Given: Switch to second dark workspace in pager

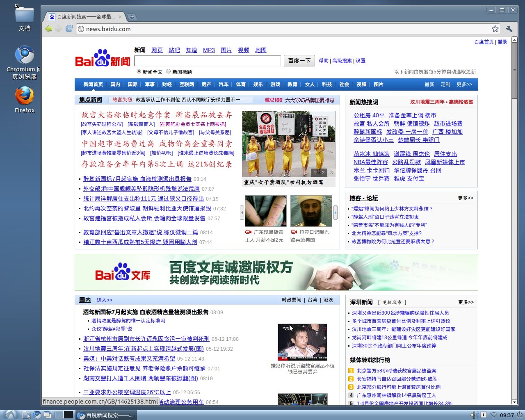Looking at the screenshot, I should click(x=68, y=415).
